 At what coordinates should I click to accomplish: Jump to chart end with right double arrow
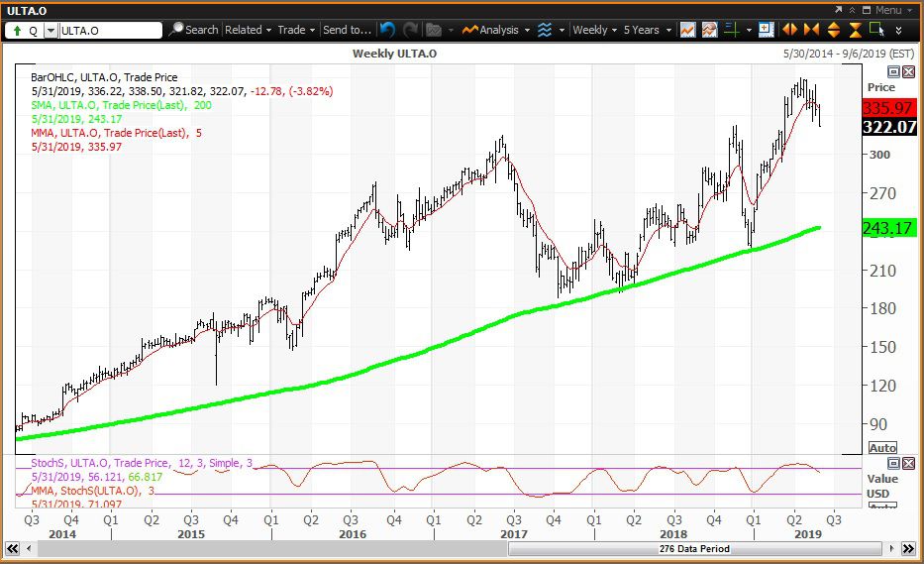(x=909, y=549)
